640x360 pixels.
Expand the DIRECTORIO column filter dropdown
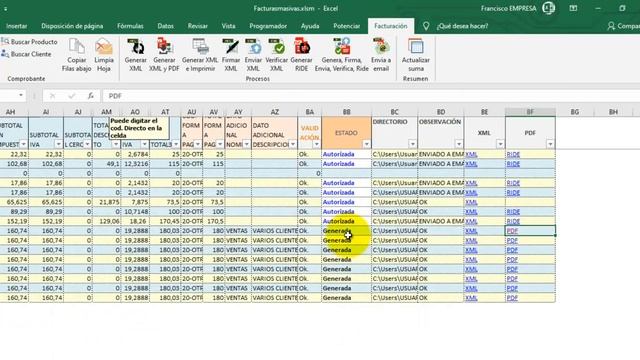412,144
